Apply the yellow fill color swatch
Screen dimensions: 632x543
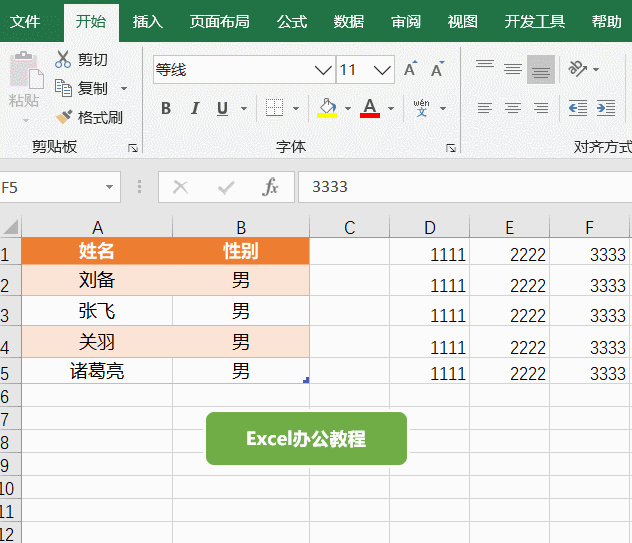pyautogui.click(x=327, y=108)
